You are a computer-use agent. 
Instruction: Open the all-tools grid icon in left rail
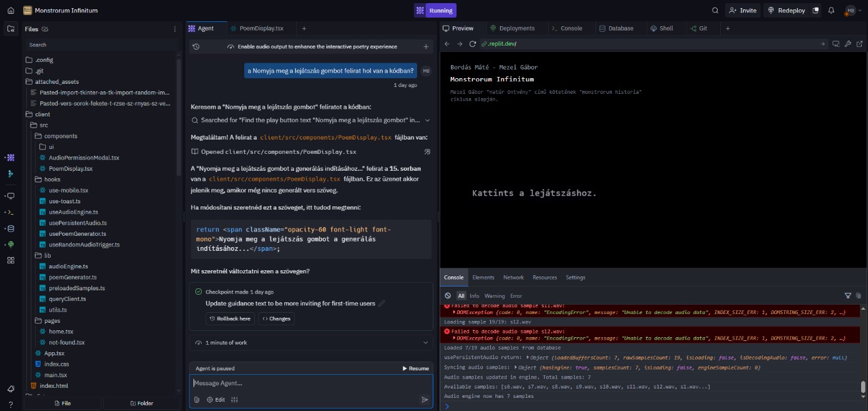coord(11,260)
